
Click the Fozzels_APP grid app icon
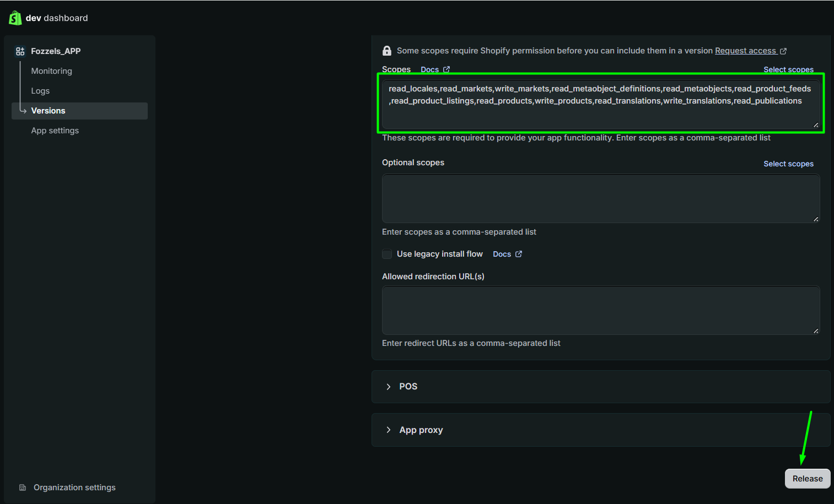pyautogui.click(x=20, y=51)
